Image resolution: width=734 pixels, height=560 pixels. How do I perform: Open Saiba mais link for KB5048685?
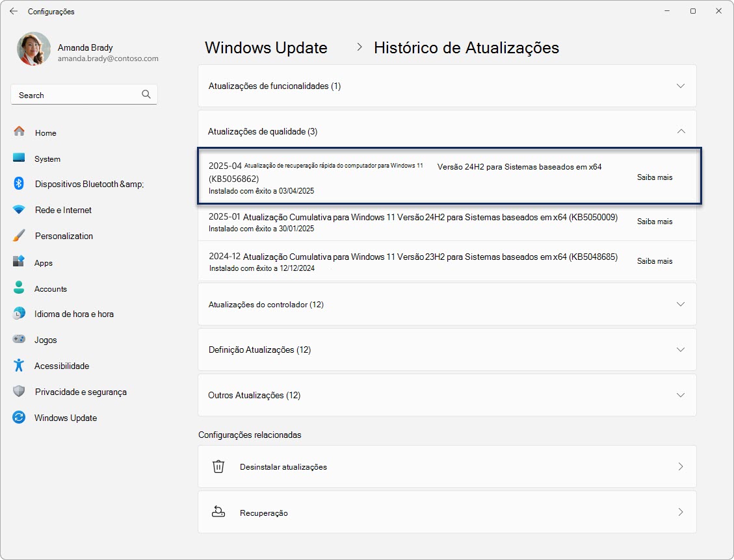654,261
